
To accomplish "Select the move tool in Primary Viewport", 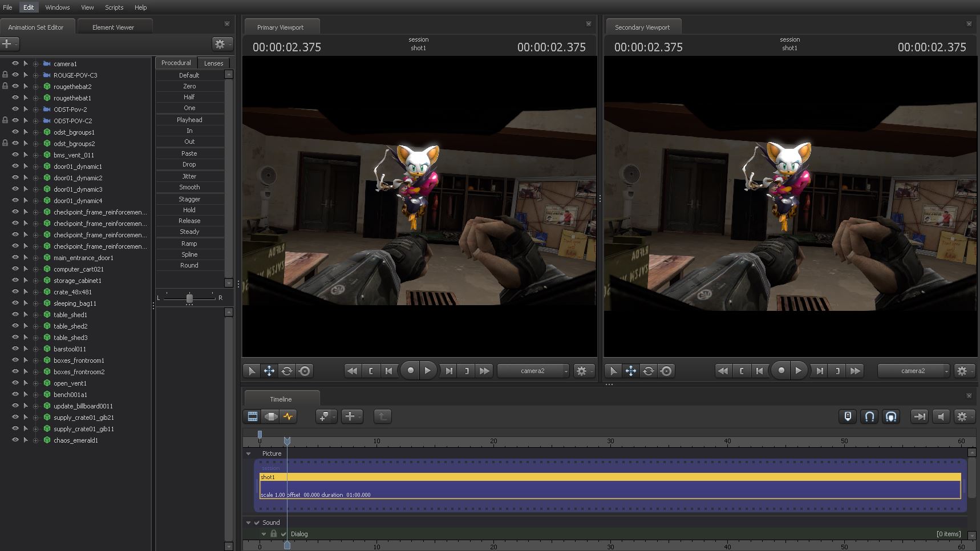I will (269, 371).
